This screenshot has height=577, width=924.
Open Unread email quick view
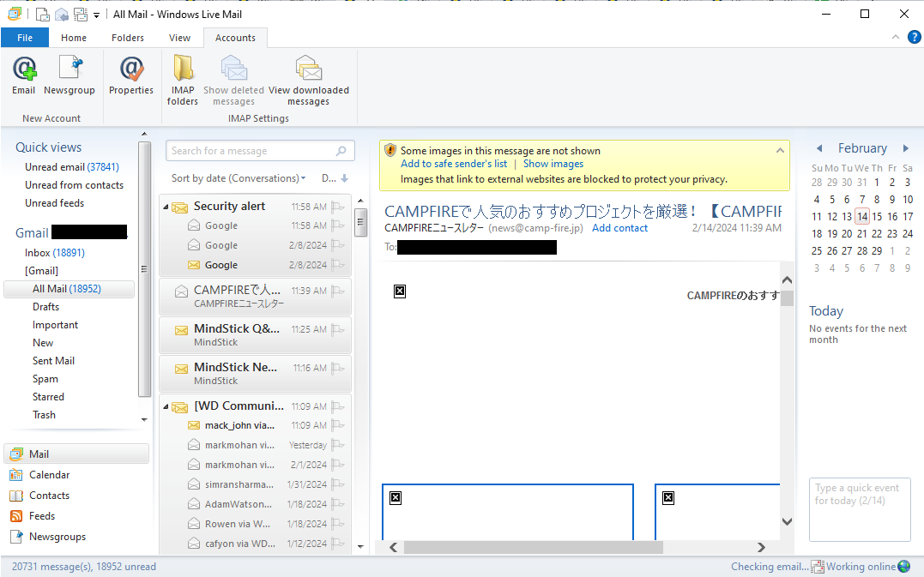click(x=72, y=167)
